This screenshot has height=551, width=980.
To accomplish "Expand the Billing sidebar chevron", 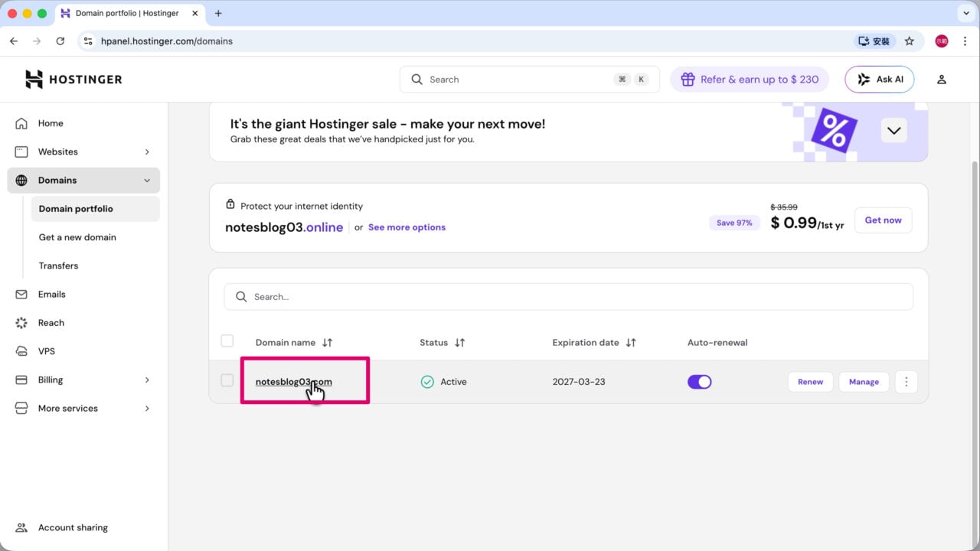I will point(147,380).
